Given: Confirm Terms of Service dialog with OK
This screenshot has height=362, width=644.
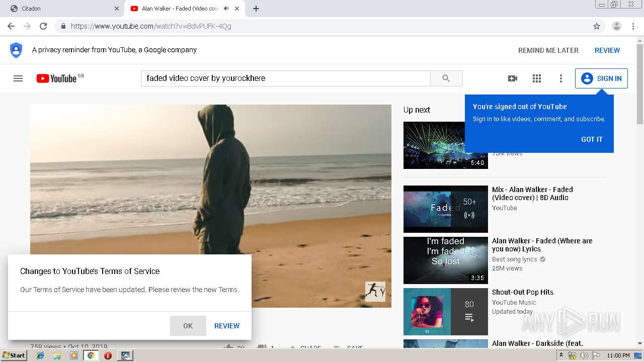Looking at the screenshot, I should pyautogui.click(x=188, y=326).
